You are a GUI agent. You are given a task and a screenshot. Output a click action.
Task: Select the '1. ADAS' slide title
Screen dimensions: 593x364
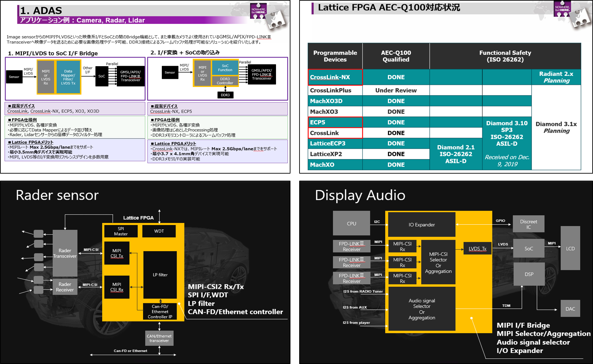pyautogui.click(x=41, y=10)
